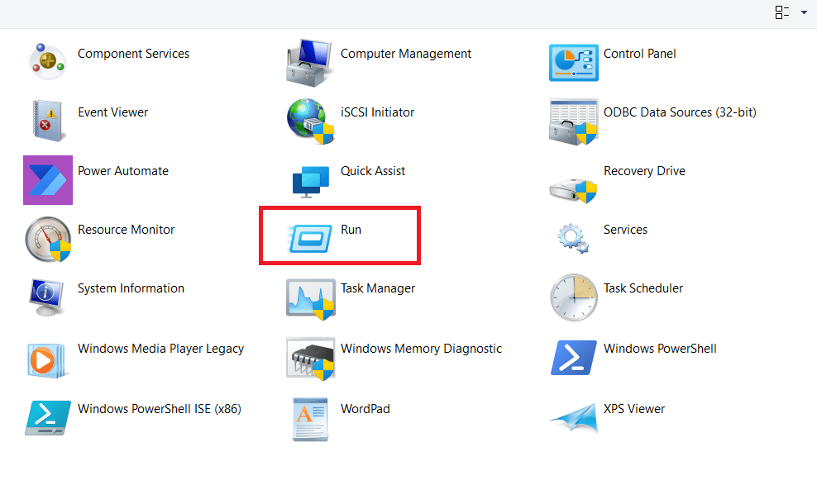Viewport: 817px width, 504px height.
Task: Open the System Information monitor icon
Action: coord(47,297)
